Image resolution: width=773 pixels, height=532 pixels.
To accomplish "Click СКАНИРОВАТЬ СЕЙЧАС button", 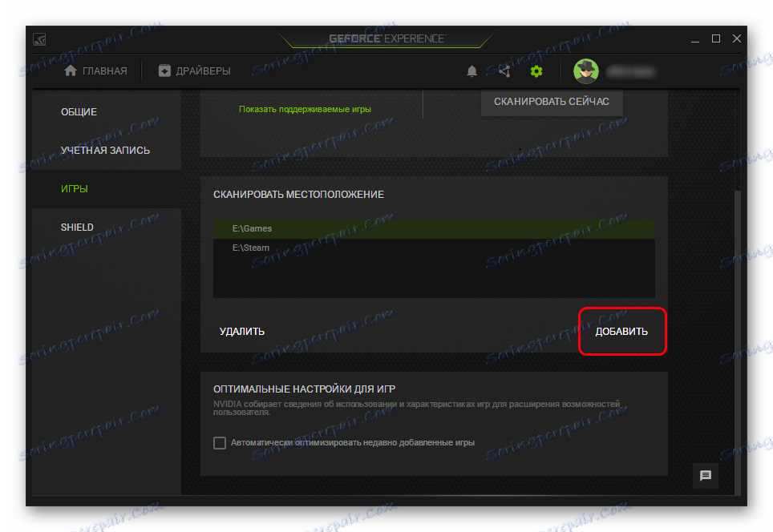I will pos(552,102).
